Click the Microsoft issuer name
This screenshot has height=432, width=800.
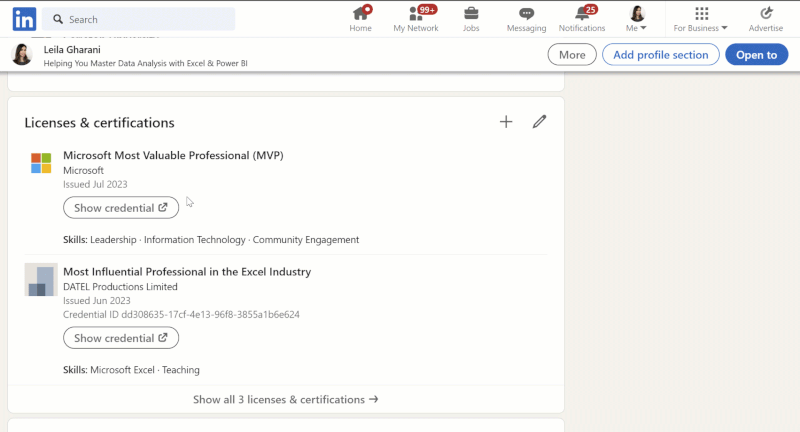83,170
